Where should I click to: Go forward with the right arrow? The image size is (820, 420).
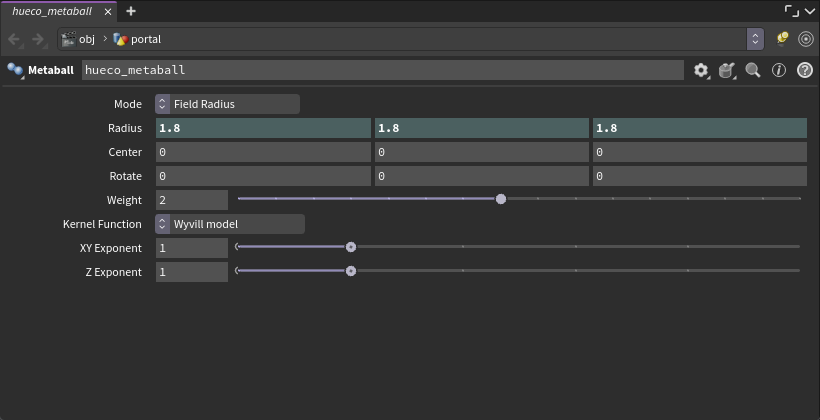point(39,39)
